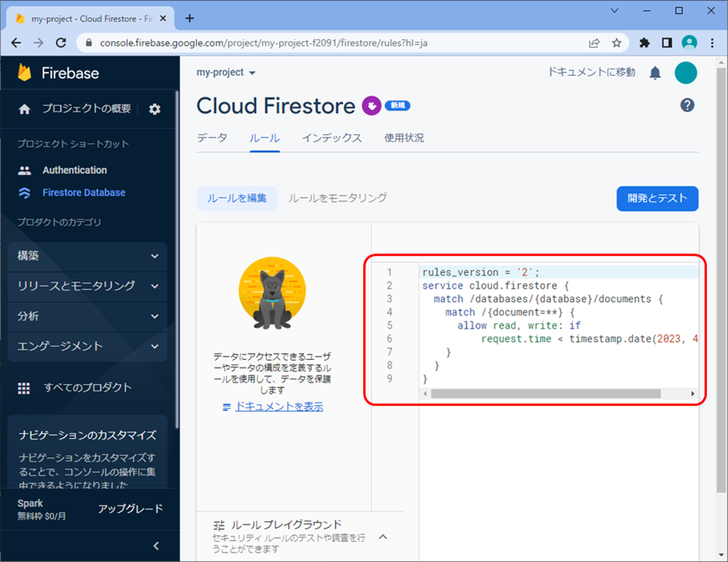The image size is (728, 562).
Task: Open the browser extensions puzzle icon
Action: click(644, 43)
